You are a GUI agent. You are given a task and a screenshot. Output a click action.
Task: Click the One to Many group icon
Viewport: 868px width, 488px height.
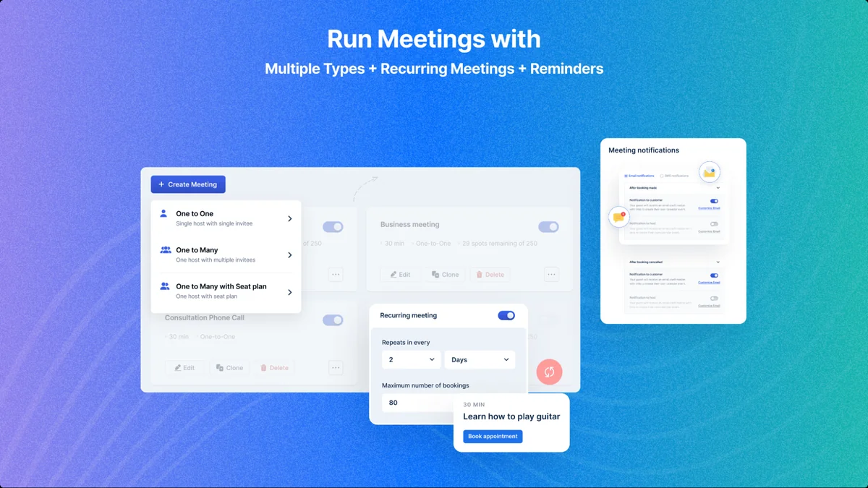165,250
